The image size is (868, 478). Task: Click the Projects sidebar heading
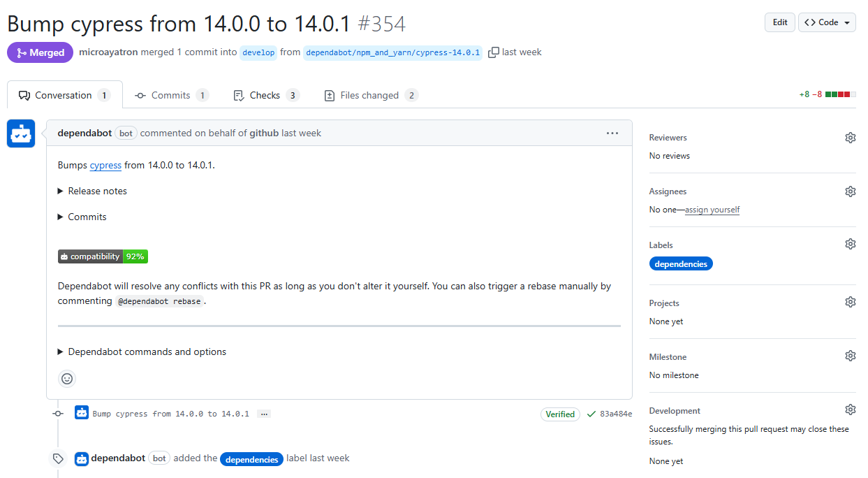point(664,303)
